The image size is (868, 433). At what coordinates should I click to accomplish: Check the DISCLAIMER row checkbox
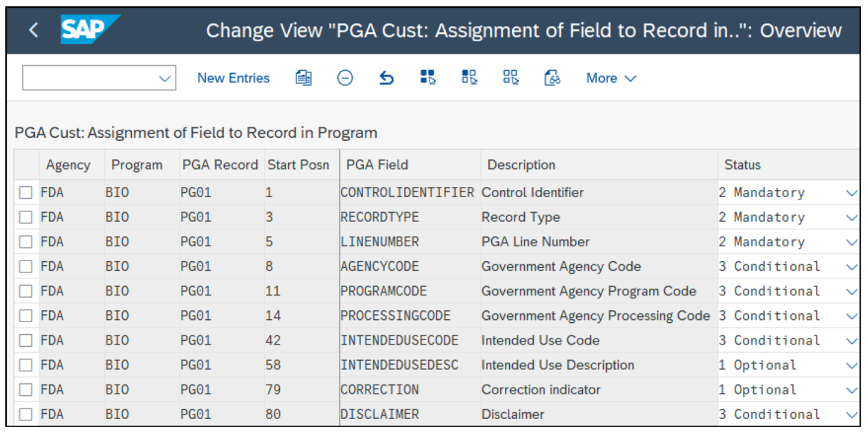click(x=26, y=414)
